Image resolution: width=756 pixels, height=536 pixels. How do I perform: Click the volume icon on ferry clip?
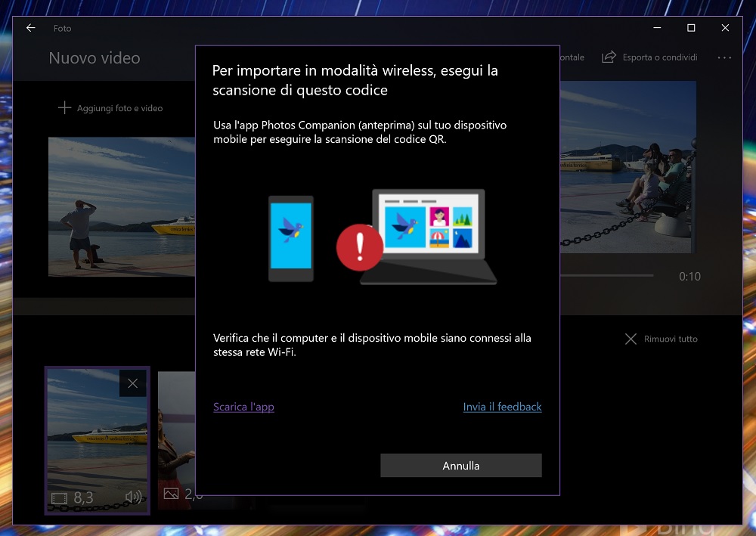[134, 497]
